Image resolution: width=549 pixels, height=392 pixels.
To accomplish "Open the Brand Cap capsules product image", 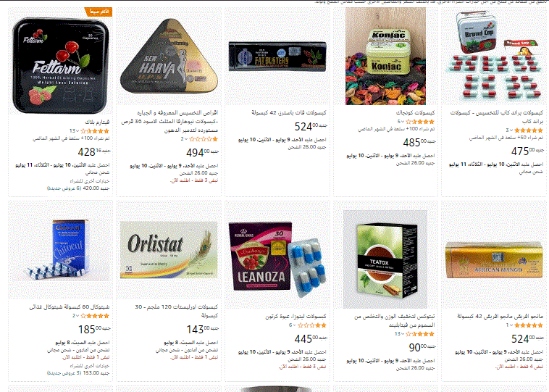I will [494, 56].
